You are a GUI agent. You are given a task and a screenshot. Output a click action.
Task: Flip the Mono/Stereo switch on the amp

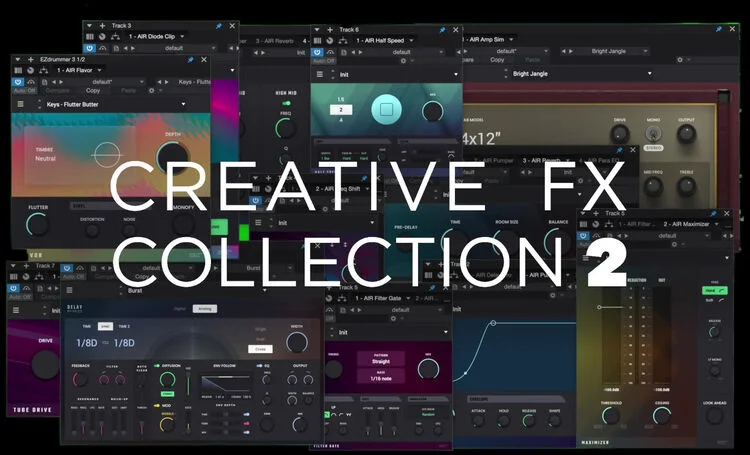click(651, 132)
